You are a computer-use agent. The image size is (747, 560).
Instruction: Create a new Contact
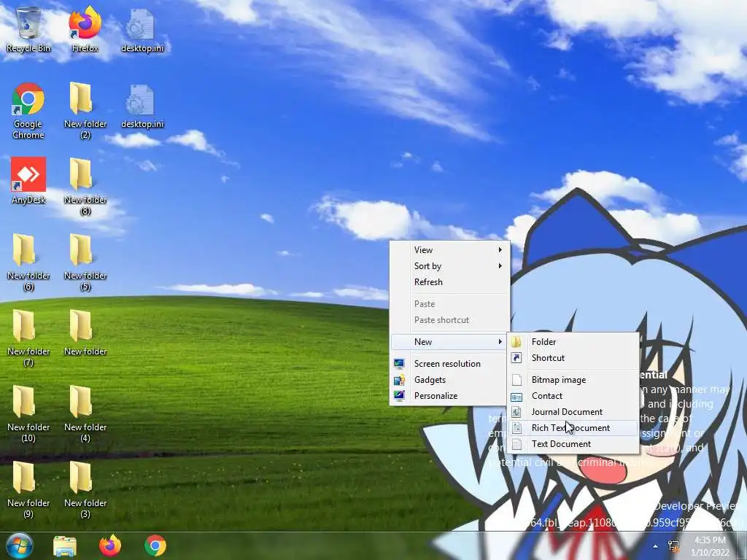click(x=573, y=396)
